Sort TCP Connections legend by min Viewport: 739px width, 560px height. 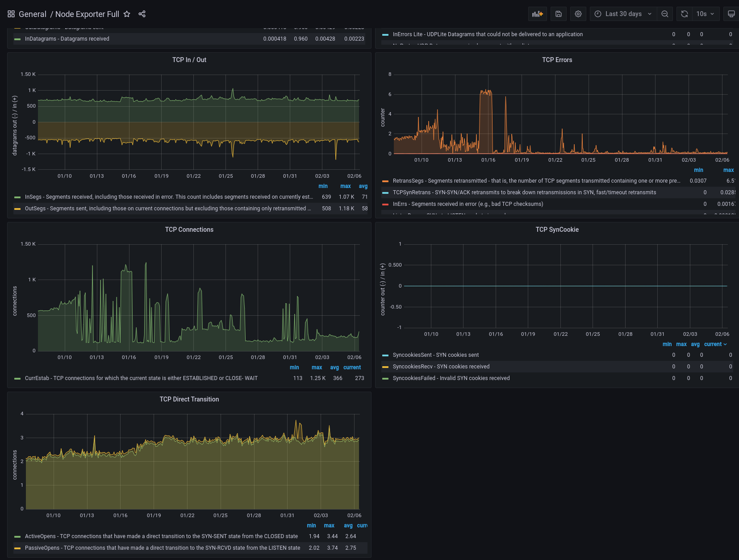coord(294,368)
